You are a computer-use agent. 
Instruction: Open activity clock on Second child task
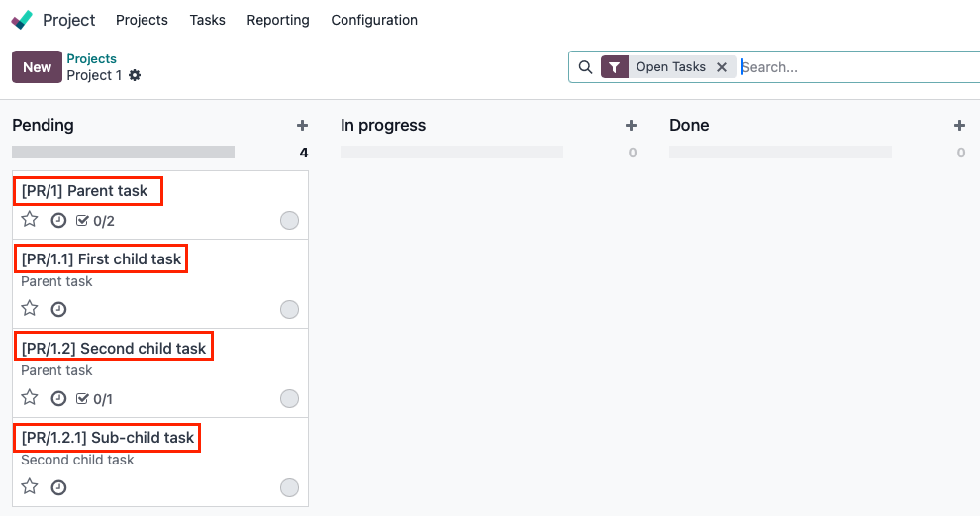(58, 399)
